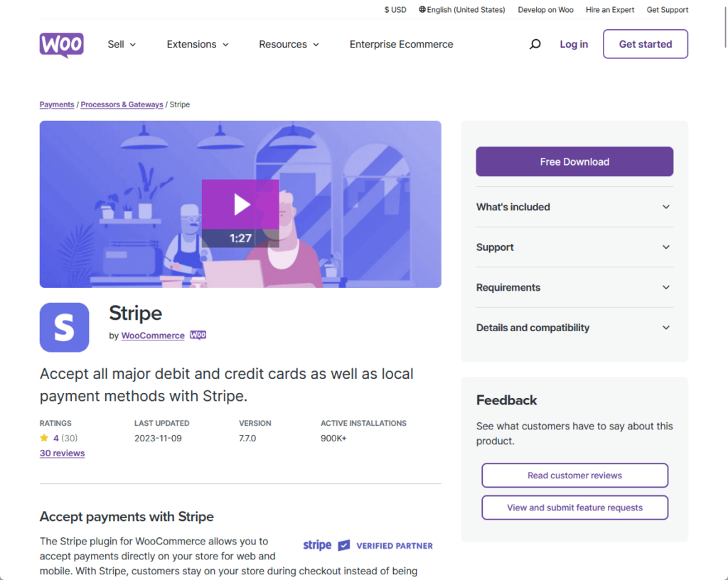
Task: Open the search magnifier icon
Action: point(535,44)
